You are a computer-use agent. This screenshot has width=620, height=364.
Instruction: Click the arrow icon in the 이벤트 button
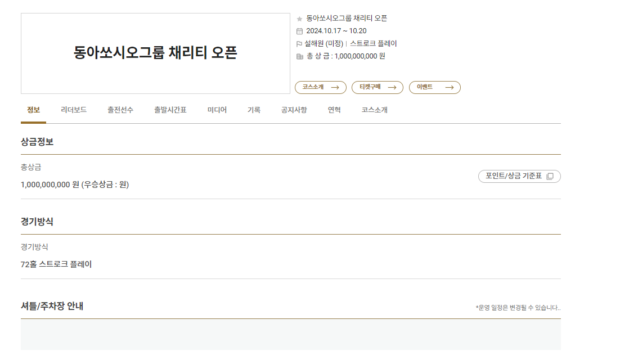tap(449, 87)
